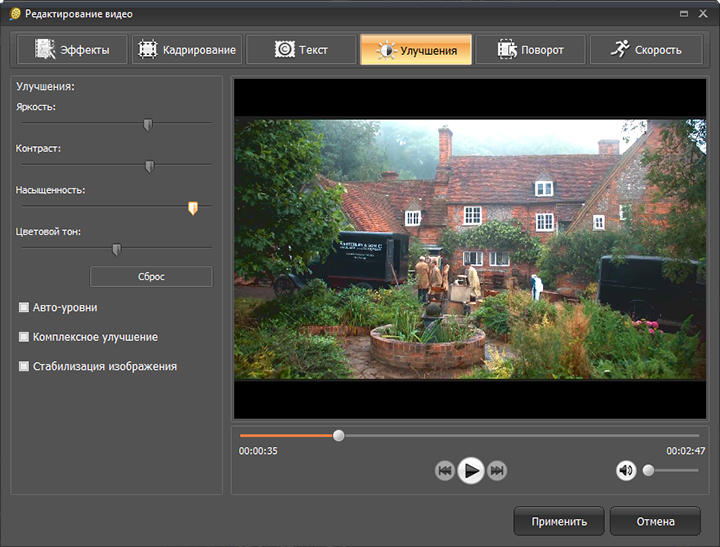Click the video preview image
The image size is (720, 547).
(470, 249)
